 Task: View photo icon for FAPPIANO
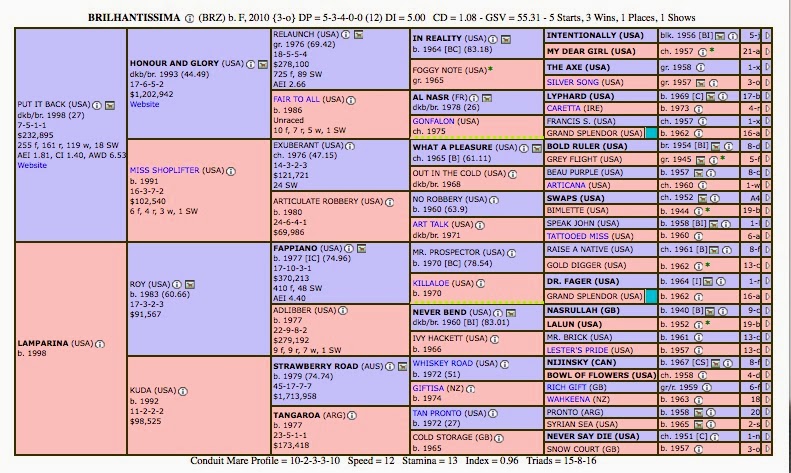click(361, 249)
